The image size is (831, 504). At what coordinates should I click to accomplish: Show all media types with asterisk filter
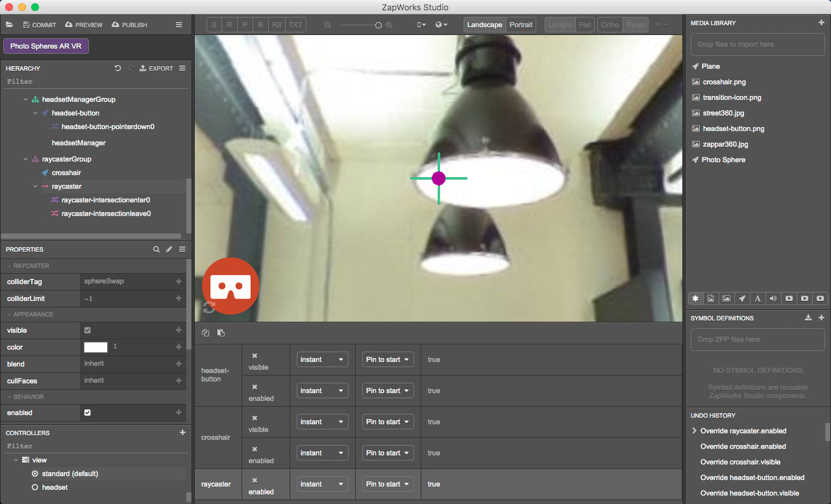695,298
